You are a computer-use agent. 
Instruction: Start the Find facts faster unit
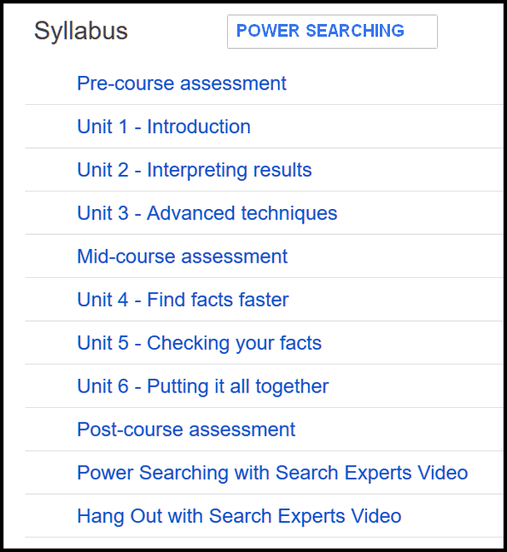click(x=183, y=300)
